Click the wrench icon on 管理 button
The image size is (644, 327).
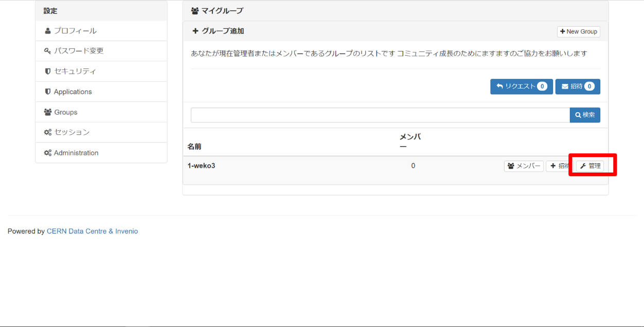tap(583, 166)
